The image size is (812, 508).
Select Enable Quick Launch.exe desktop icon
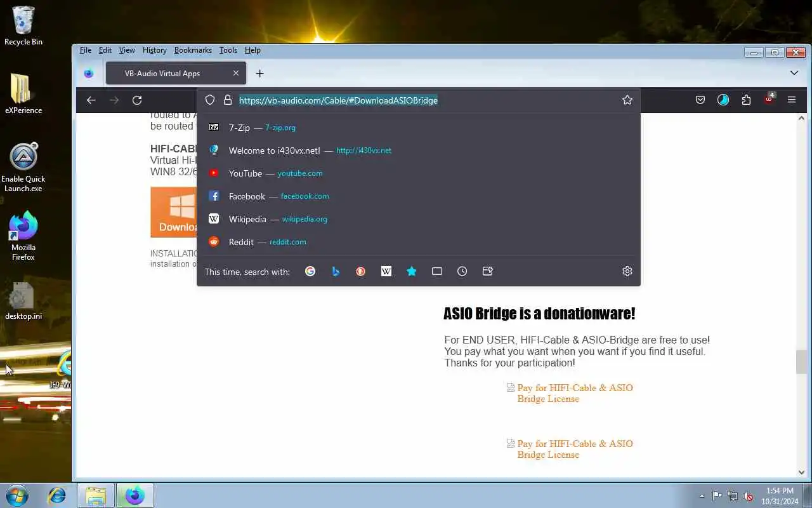(x=23, y=168)
